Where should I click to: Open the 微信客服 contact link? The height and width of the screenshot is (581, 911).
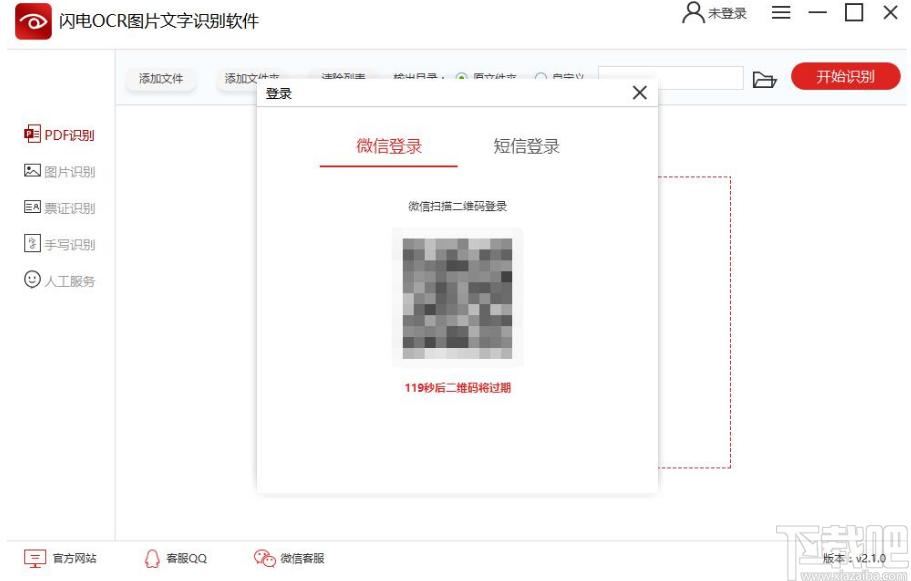pyautogui.click(x=289, y=558)
